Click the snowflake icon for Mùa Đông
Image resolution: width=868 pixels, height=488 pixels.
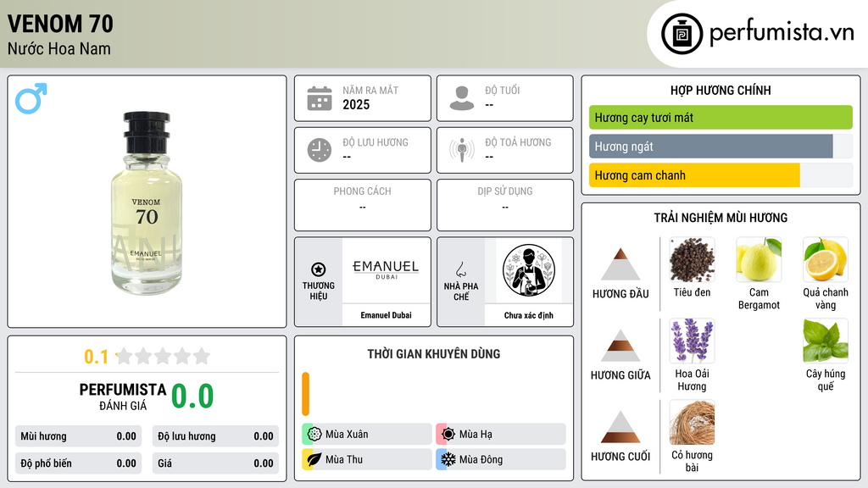coord(448,459)
